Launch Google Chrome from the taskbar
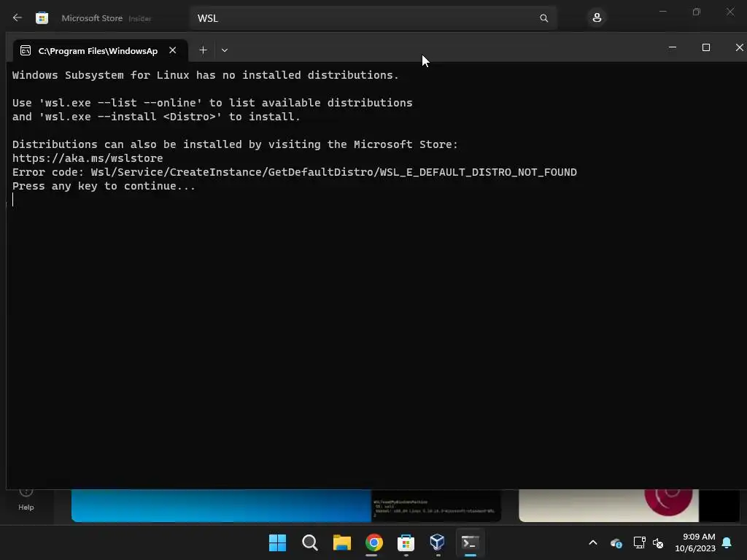This screenshot has width=747, height=560. click(x=374, y=542)
